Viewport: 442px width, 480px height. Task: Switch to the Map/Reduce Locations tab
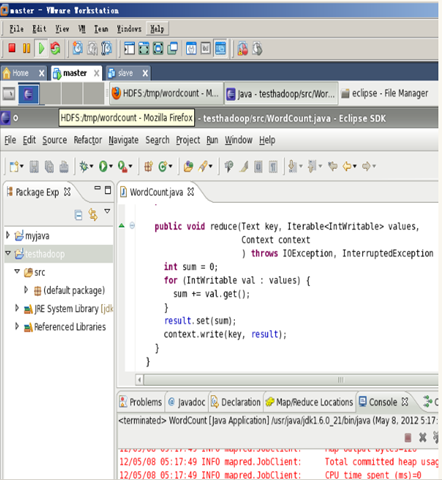click(x=309, y=402)
